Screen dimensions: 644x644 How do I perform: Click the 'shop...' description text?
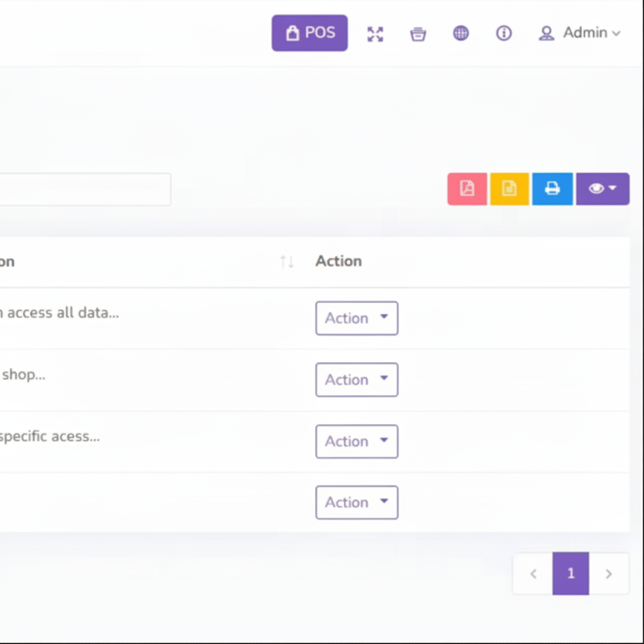point(23,374)
